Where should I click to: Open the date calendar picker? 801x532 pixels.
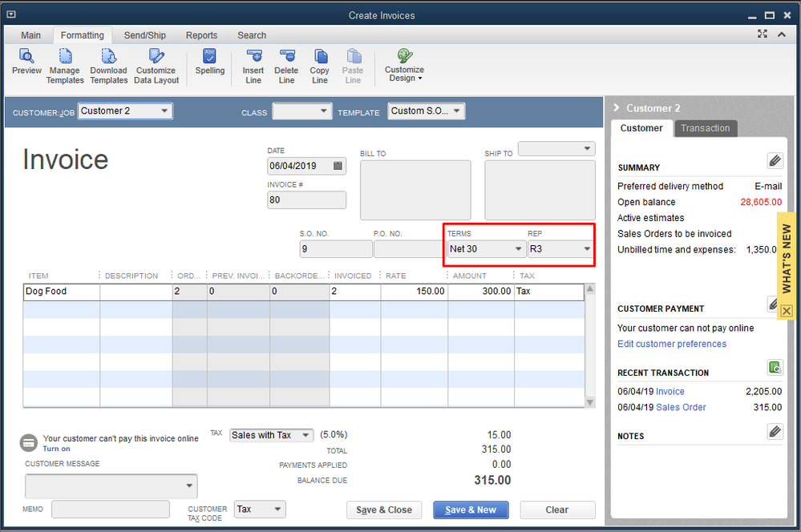point(338,166)
